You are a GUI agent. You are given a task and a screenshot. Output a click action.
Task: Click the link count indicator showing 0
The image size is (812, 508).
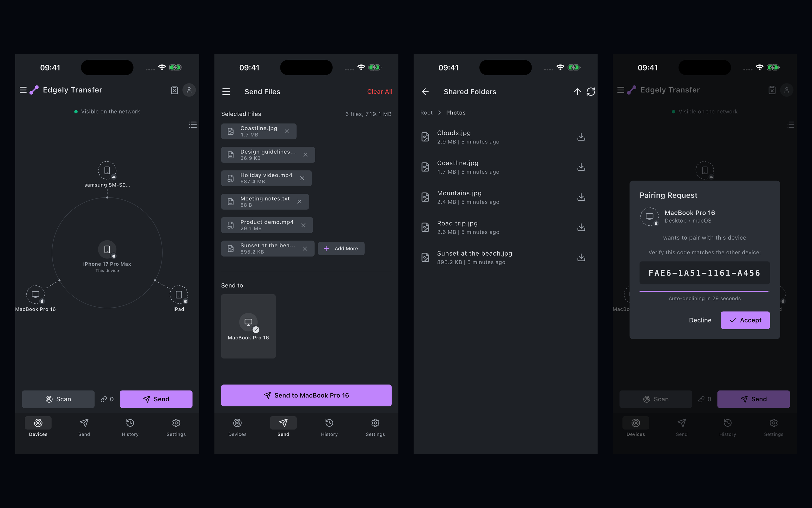point(108,399)
